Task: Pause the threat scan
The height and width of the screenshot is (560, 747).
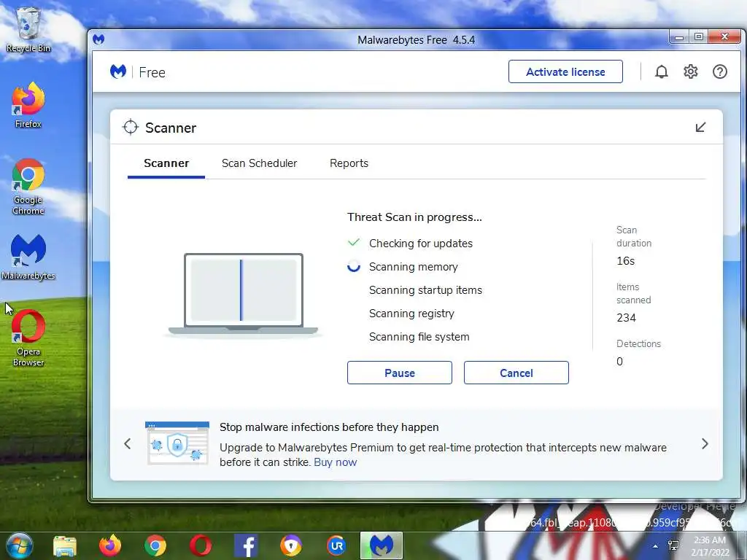Action: (399, 373)
